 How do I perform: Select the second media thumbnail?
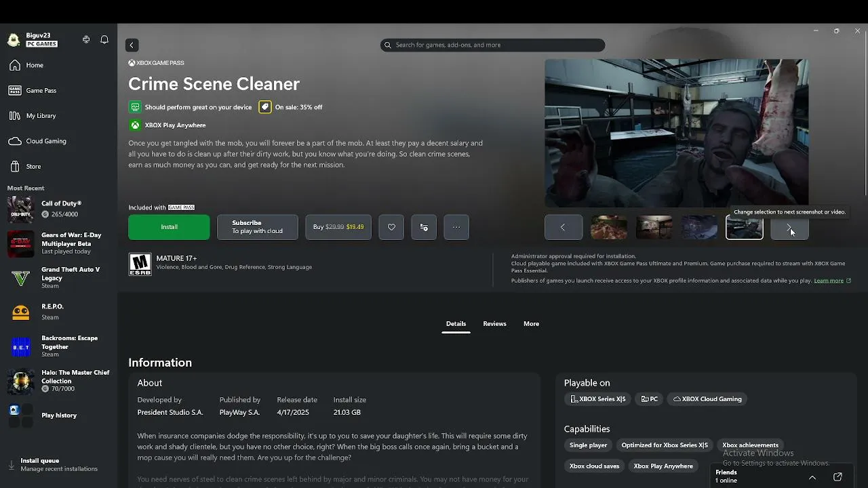654,228
